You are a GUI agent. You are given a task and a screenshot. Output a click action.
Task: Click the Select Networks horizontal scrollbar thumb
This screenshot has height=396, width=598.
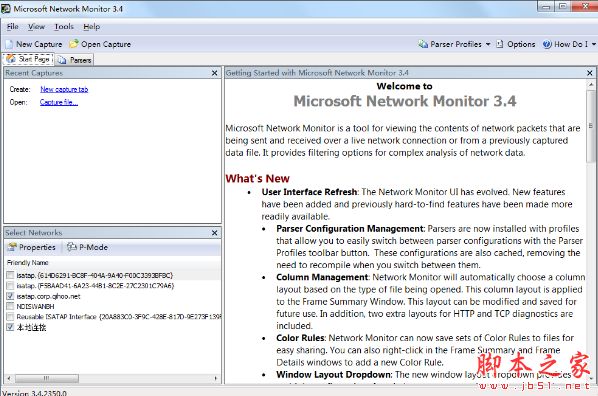[47, 378]
